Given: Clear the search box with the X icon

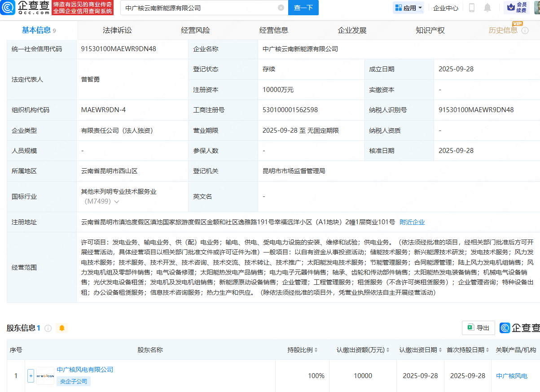Looking at the screenshot, I should [281, 8].
